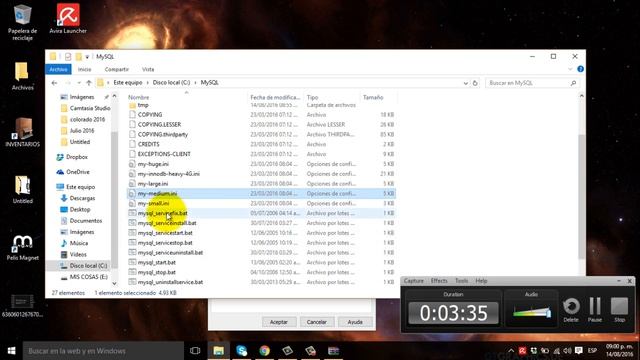
Task: Click the Cancelar button in the dialog
Action: pos(317,322)
